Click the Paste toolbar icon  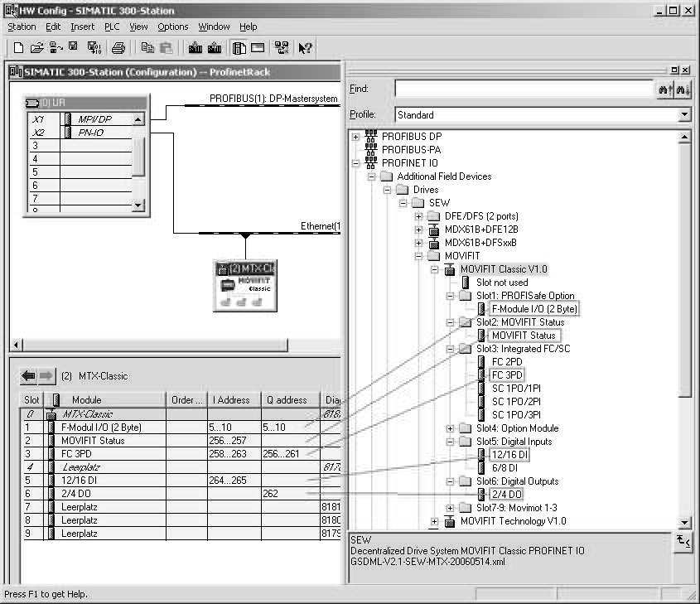[x=166, y=47]
